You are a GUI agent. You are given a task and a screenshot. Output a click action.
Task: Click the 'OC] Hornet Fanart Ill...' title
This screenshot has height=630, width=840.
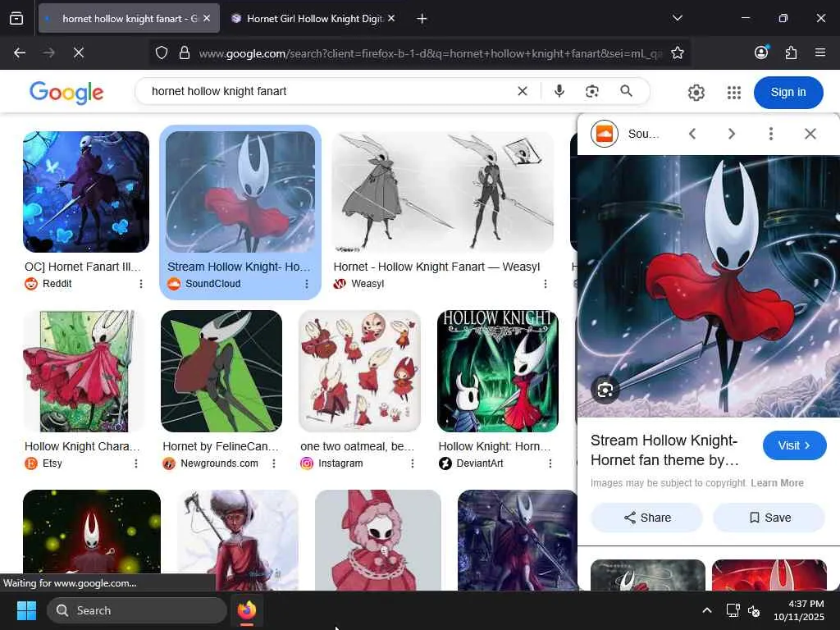tap(83, 267)
